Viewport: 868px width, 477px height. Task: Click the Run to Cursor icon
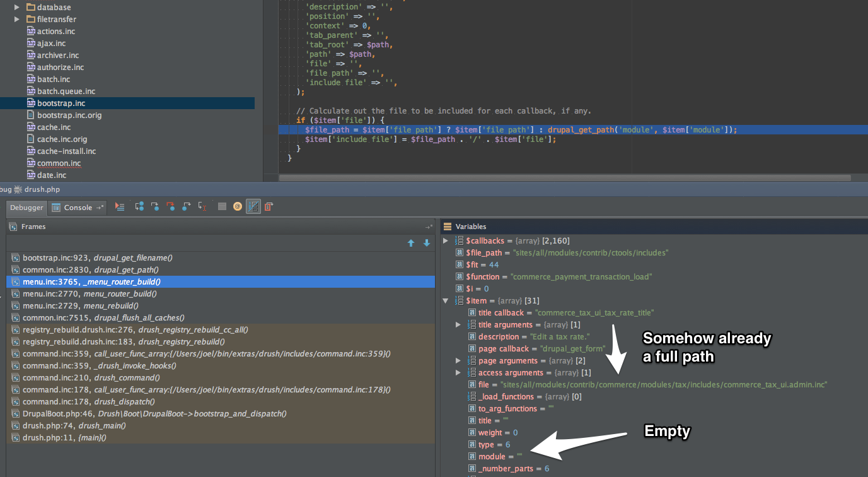point(202,207)
